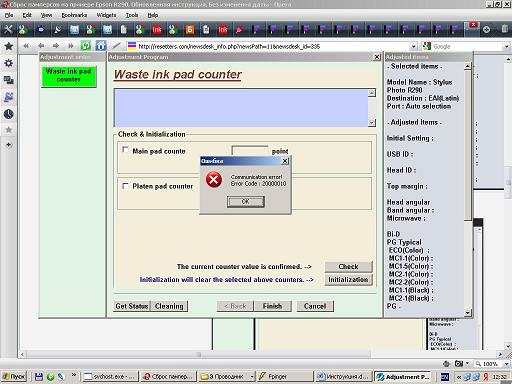Switch to Сброс памперса Opera taskbar button
The height and width of the screenshot is (384, 512).
point(168,377)
